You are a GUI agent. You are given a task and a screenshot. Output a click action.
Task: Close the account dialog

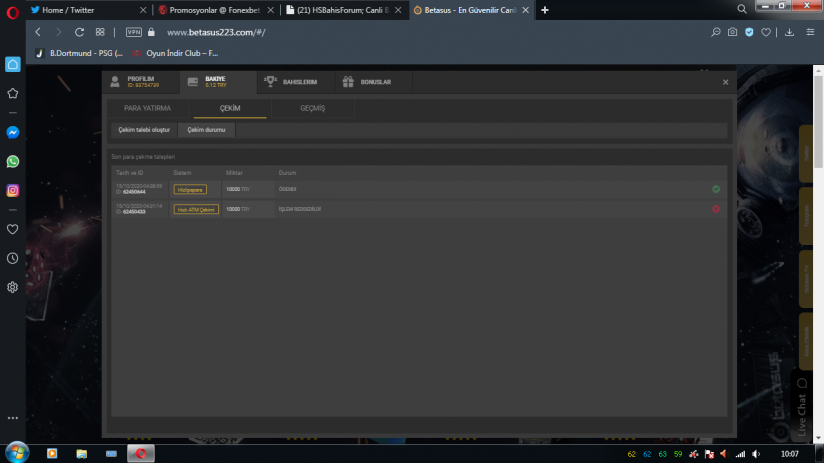pos(725,82)
